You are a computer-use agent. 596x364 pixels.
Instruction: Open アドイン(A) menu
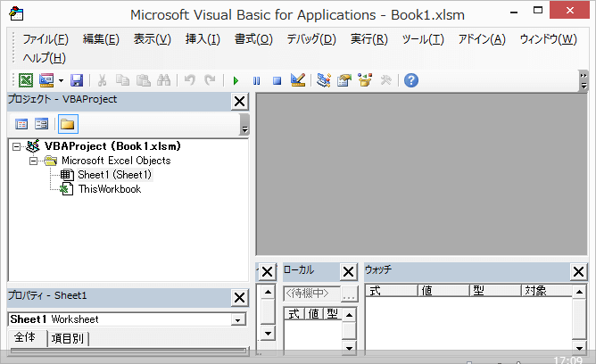click(x=482, y=39)
